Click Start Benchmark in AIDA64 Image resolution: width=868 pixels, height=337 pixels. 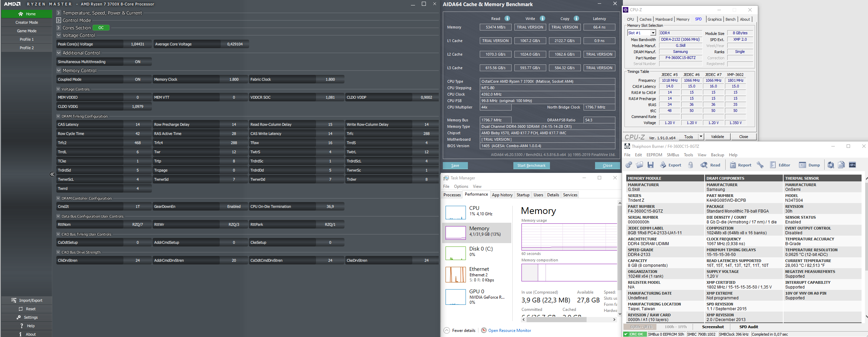pos(531,165)
